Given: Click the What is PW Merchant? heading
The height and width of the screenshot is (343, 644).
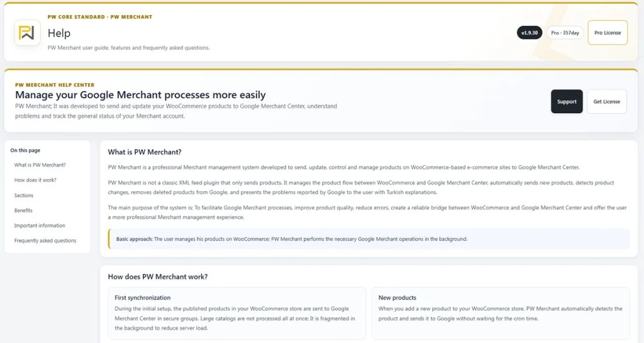Looking at the screenshot, I should pos(145,152).
